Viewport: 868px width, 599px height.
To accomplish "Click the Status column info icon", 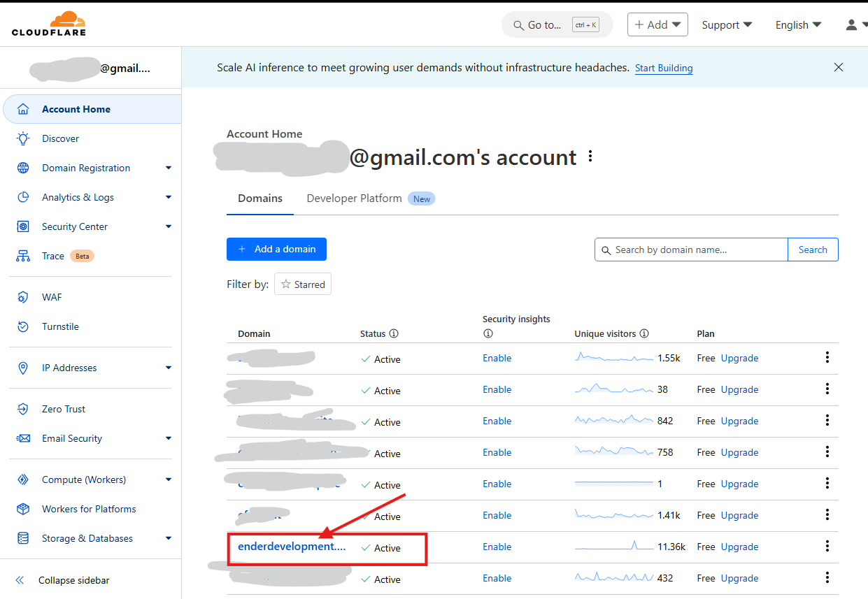I will tap(394, 334).
